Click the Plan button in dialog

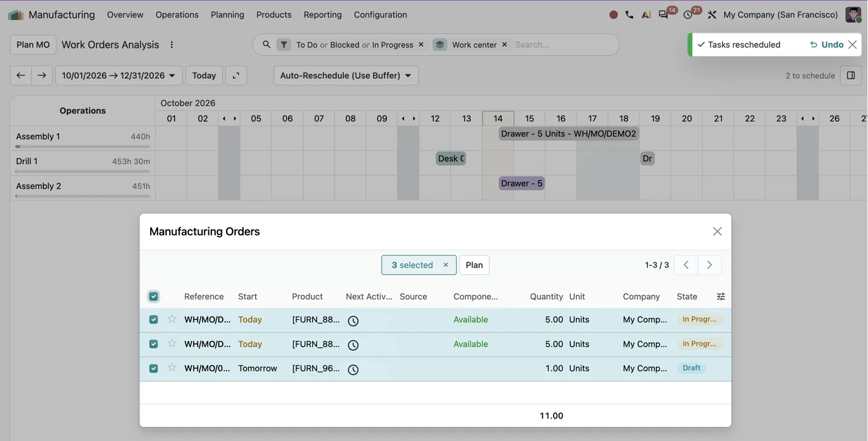click(x=474, y=265)
